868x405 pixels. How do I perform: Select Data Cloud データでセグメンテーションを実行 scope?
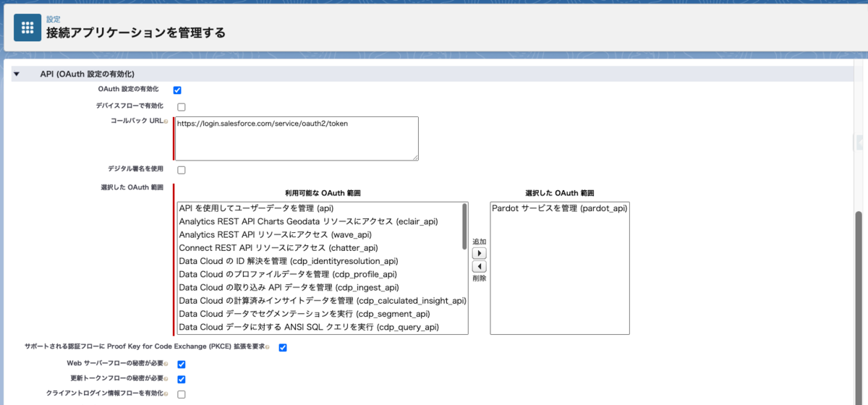coord(319,314)
